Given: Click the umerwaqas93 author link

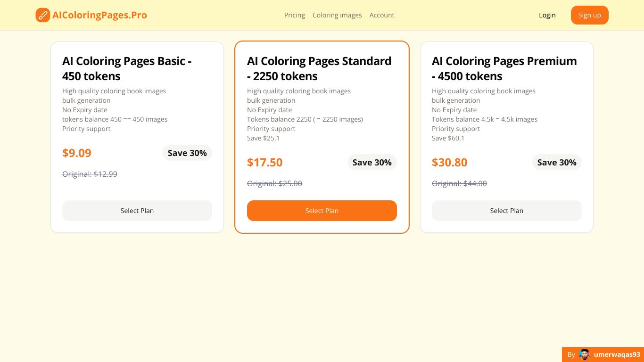Looking at the screenshot, I should tap(603, 354).
